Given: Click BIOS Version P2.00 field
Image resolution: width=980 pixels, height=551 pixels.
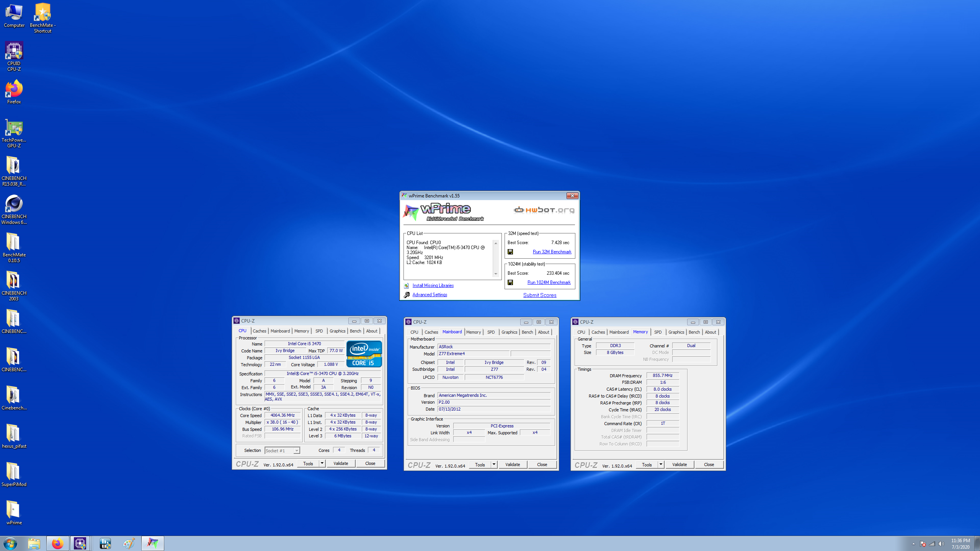Looking at the screenshot, I should (494, 402).
